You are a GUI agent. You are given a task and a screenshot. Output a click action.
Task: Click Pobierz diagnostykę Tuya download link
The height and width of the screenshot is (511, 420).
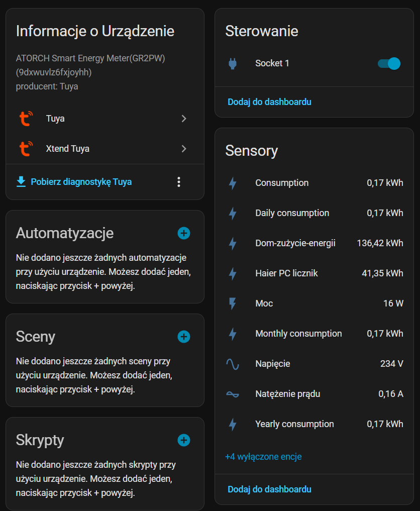(x=81, y=182)
